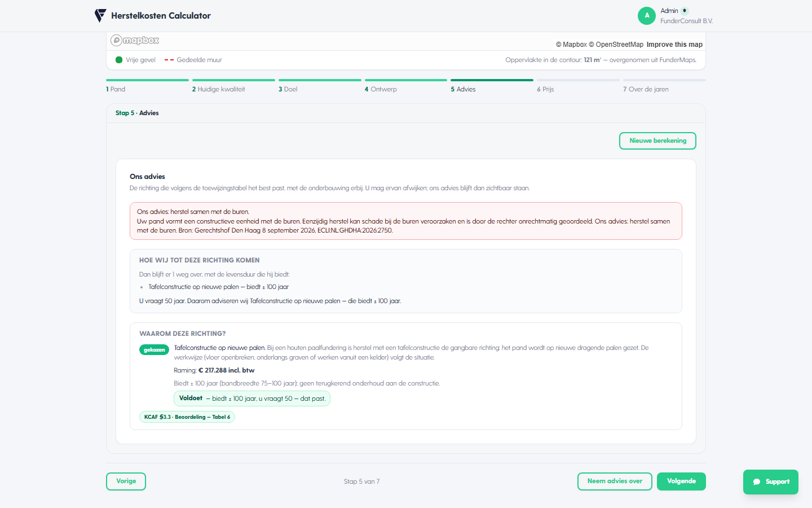Go to step 1 Pand
812x508 pixels.
pyautogui.click(x=147, y=86)
